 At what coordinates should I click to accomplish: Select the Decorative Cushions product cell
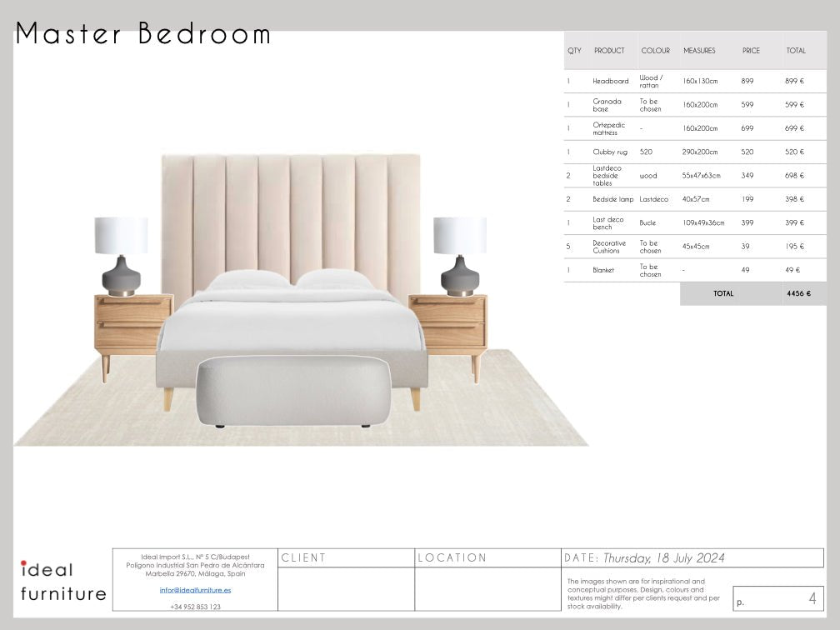[609, 247]
